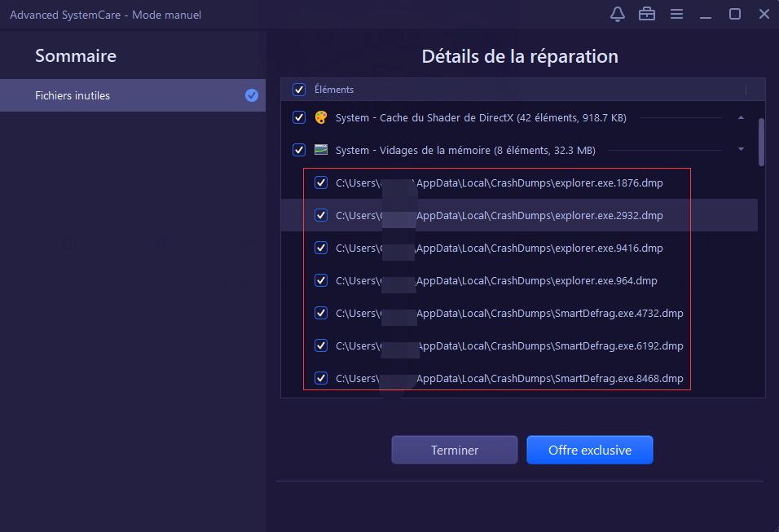Select the explorer.exe.964.dmp path
Viewport: 779px width, 532px height.
click(x=496, y=281)
